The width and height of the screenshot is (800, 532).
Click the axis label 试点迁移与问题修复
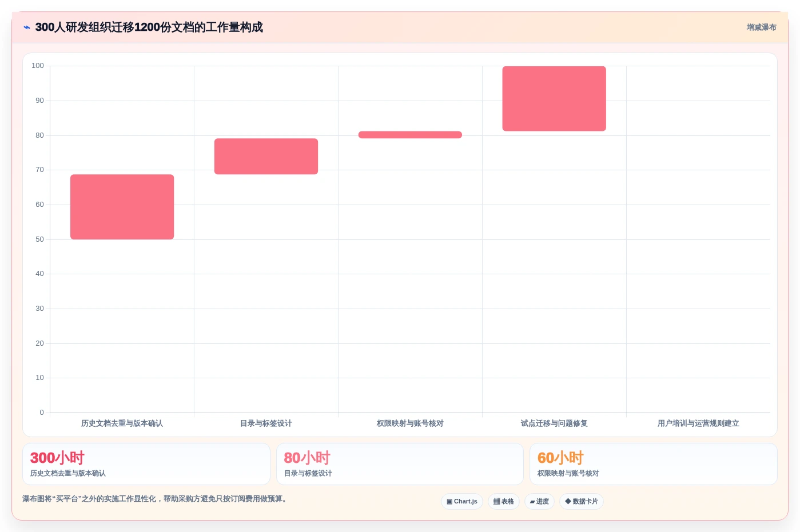tap(554, 423)
